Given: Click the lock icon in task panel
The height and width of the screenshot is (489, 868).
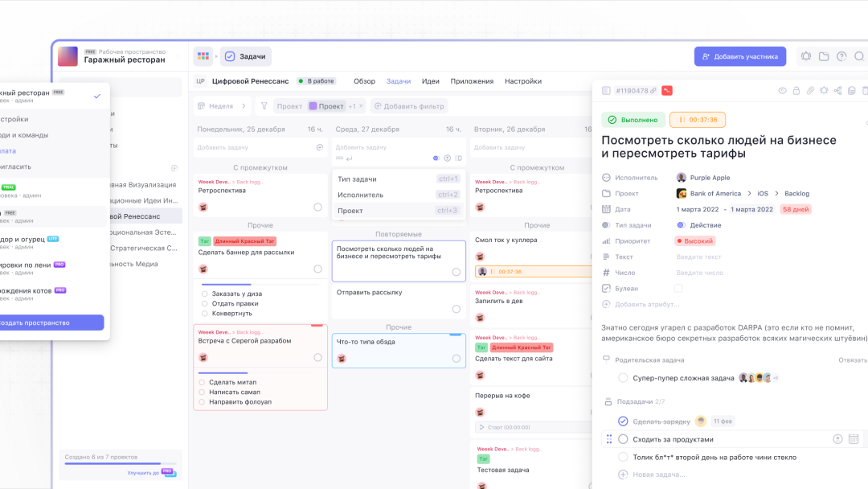Looking at the screenshot, I should (796, 91).
